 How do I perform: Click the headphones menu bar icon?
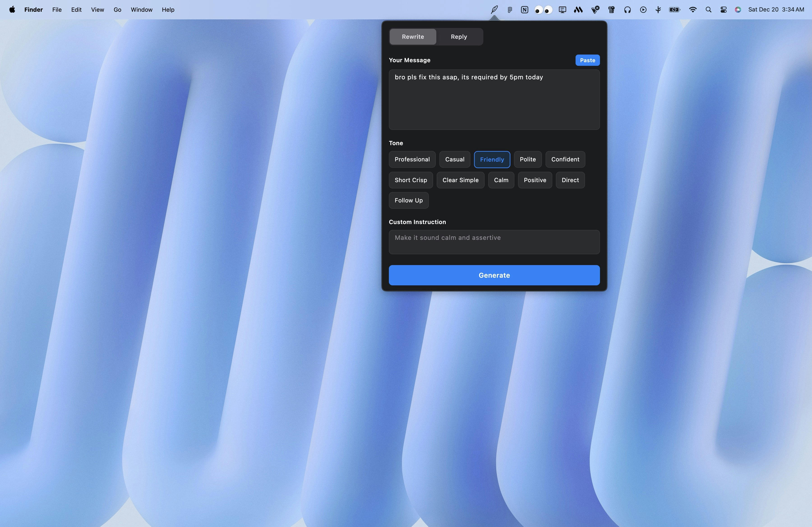627,9
